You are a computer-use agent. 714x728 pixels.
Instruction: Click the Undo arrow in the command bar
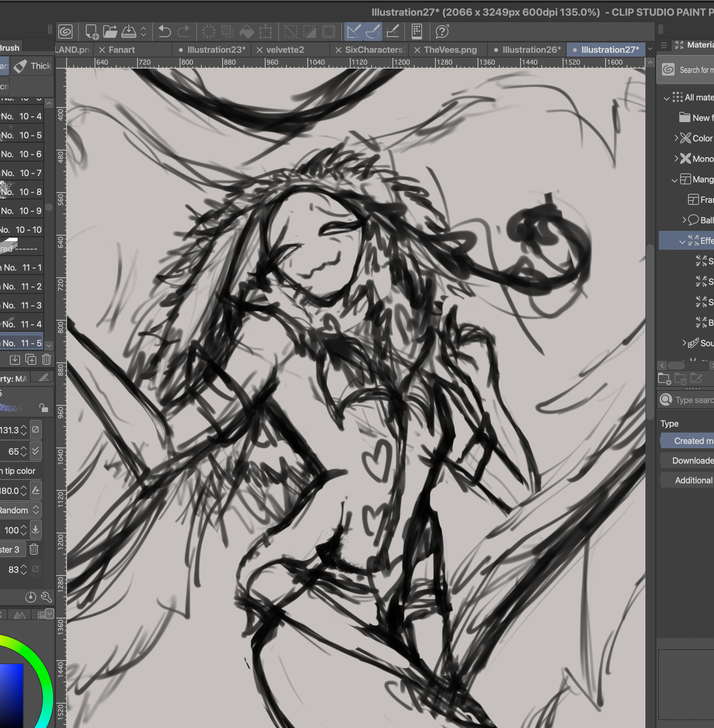(164, 32)
